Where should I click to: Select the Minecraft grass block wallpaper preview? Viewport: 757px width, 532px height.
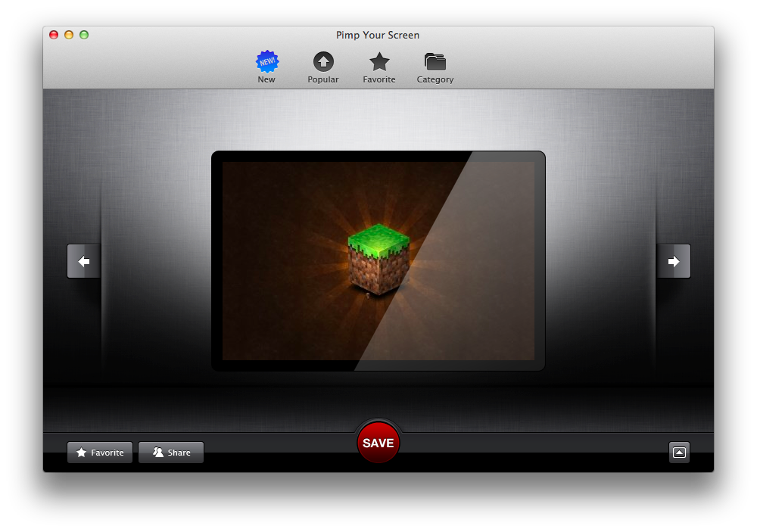pos(378,260)
